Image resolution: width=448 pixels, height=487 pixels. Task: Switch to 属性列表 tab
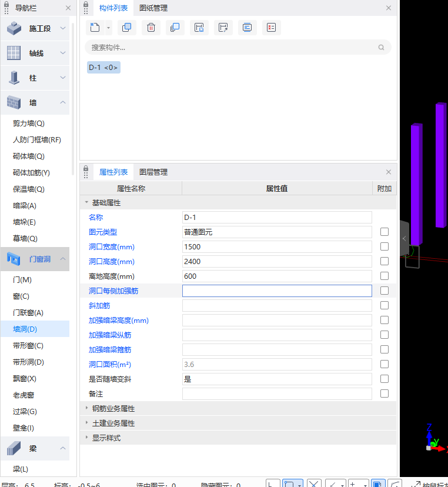pyautogui.click(x=113, y=172)
